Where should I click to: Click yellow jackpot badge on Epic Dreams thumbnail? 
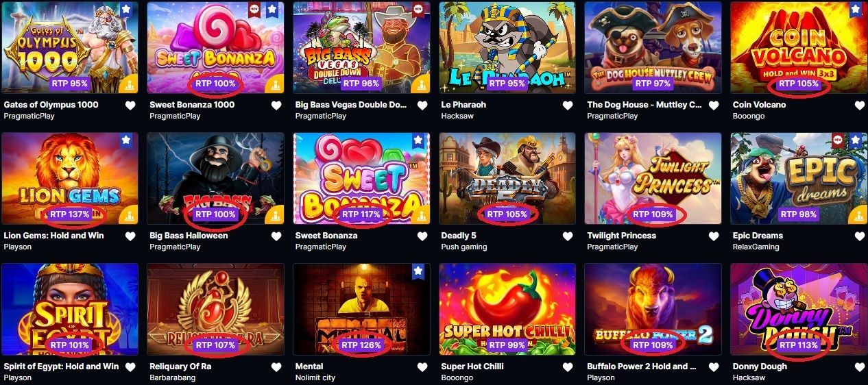(858, 215)
